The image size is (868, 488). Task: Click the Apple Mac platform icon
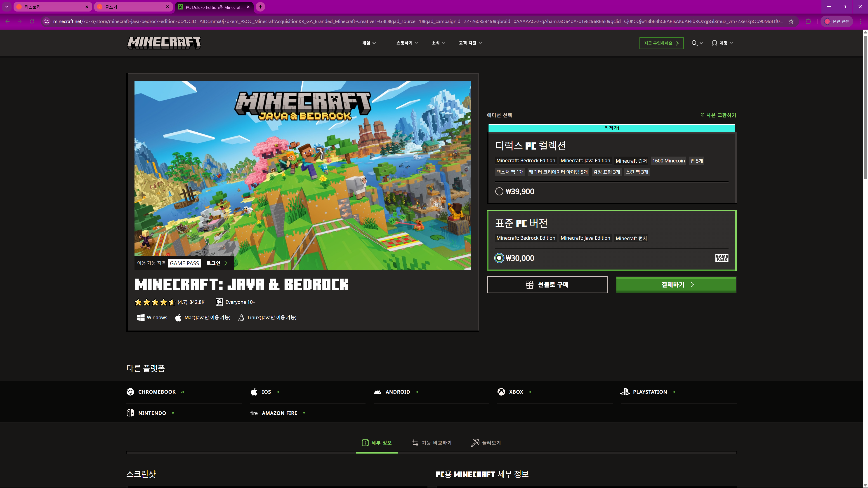coord(178,317)
